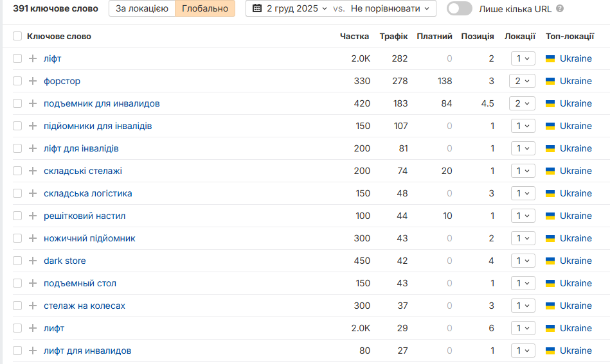The height and width of the screenshot is (364, 610).
Task: Switch to Глобально tab
Action: (x=205, y=8)
